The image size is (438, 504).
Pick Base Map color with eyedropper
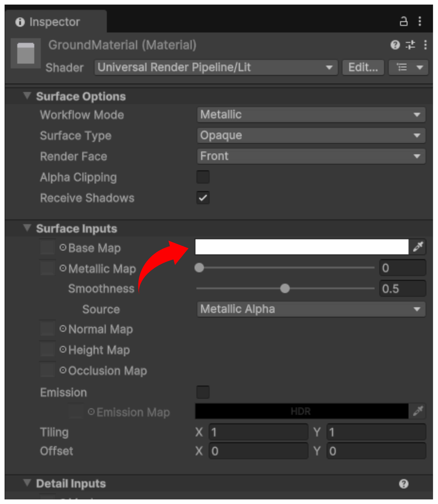tap(418, 247)
